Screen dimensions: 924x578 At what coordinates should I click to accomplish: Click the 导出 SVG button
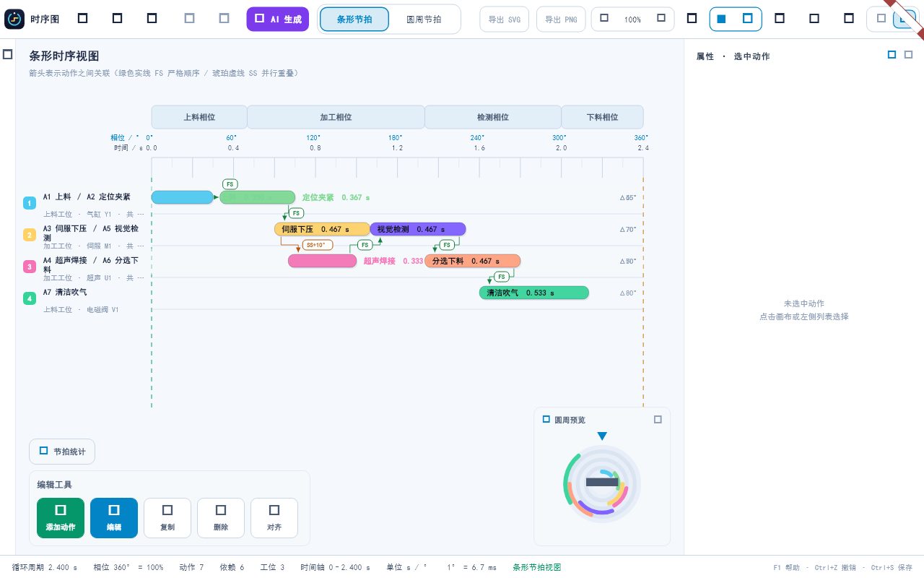click(505, 20)
